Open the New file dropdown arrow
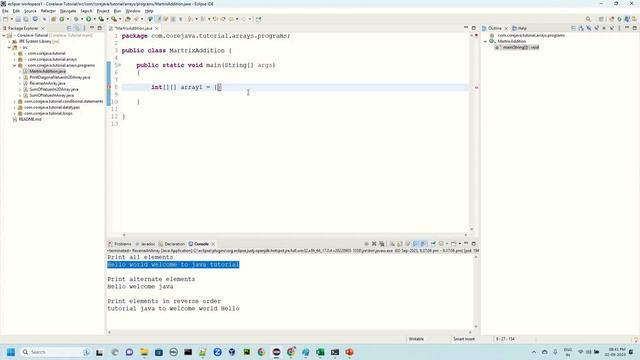This screenshot has width=640, height=360. (11, 19)
